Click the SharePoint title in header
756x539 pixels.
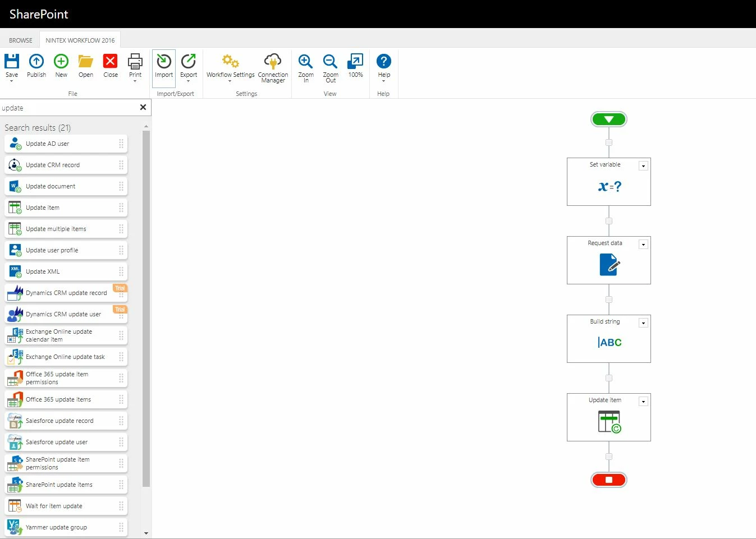[39, 14]
